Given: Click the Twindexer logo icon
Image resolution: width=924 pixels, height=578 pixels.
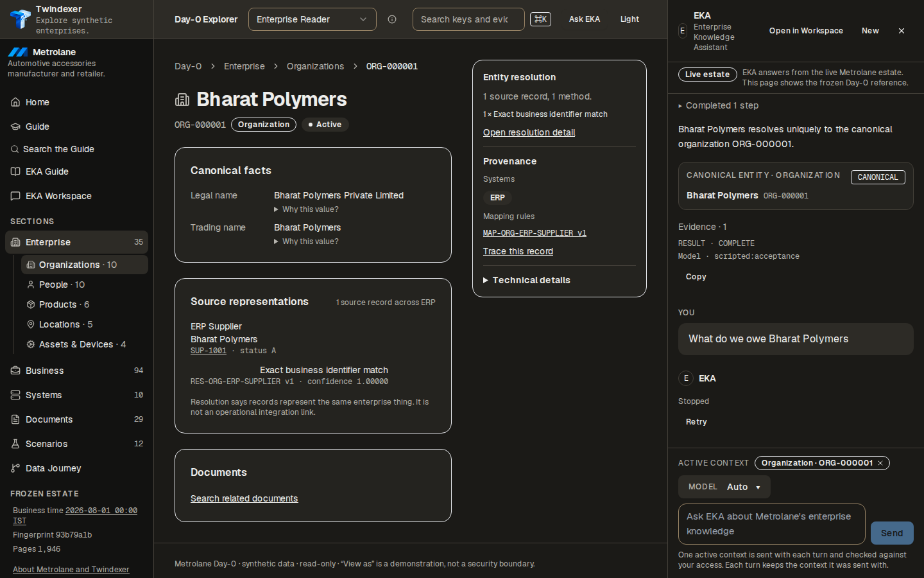Looking at the screenshot, I should tap(20, 19).
